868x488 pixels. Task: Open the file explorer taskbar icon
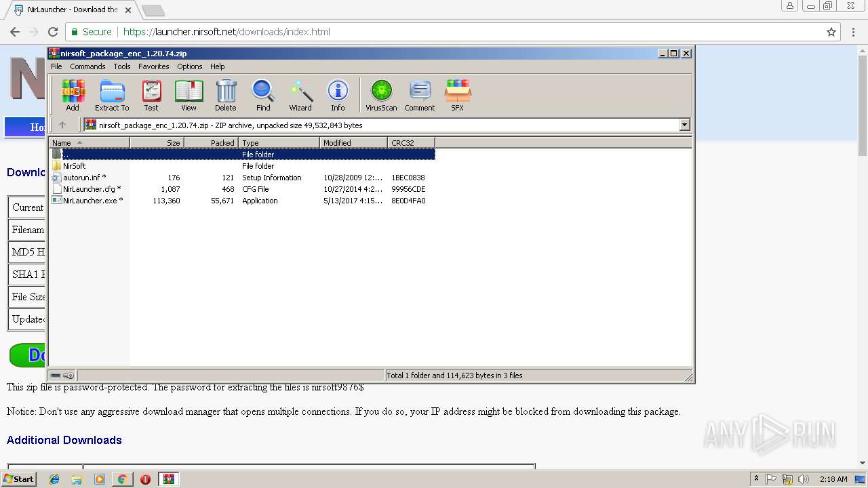click(77, 479)
